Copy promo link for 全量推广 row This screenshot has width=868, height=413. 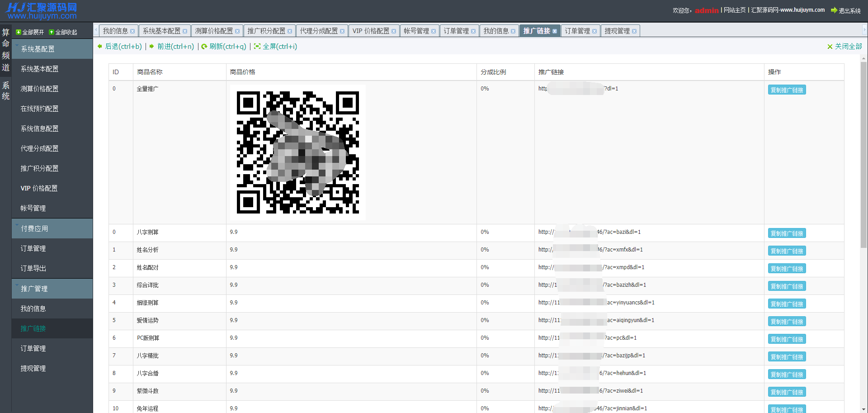point(787,90)
